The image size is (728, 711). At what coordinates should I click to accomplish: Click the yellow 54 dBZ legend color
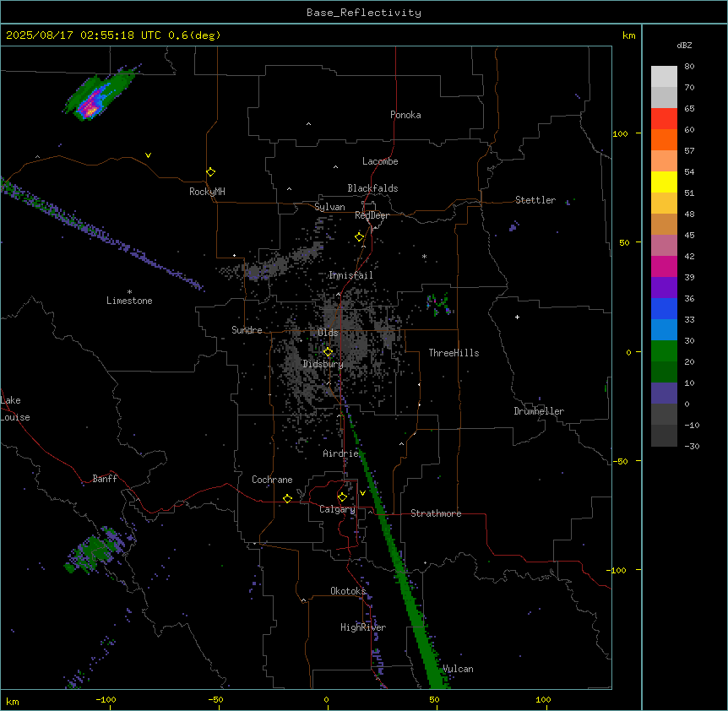coord(664,182)
